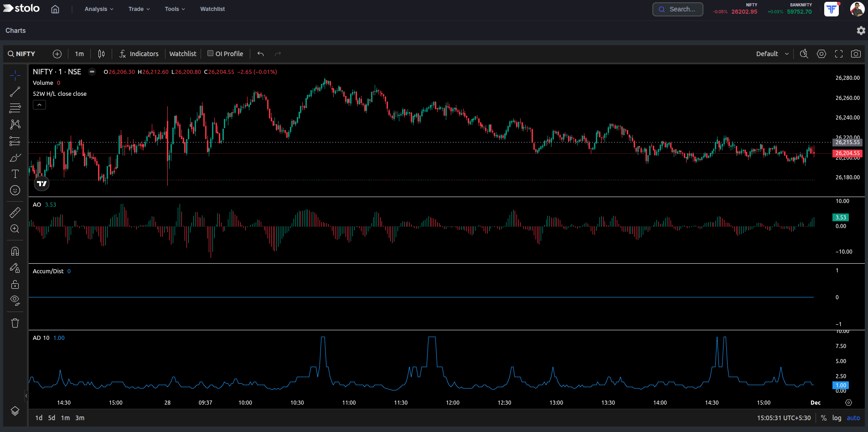Enable magnet mode for drawings
Screen dimensions: 868x432
coord(15,251)
